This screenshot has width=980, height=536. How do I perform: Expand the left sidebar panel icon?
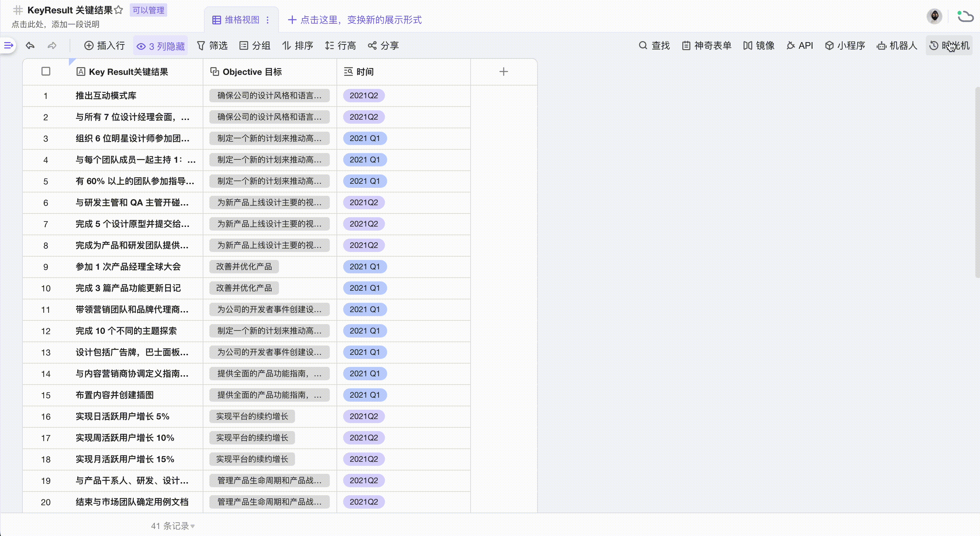coord(8,46)
